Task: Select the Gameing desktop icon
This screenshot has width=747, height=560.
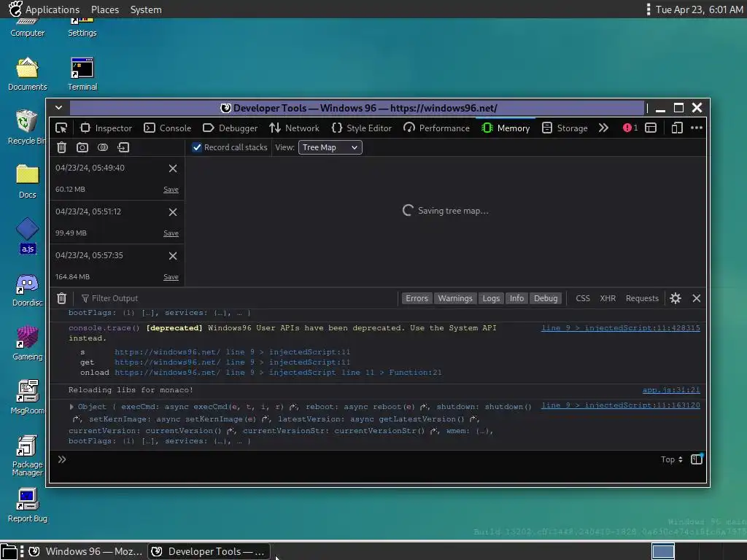Action: click(27, 344)
